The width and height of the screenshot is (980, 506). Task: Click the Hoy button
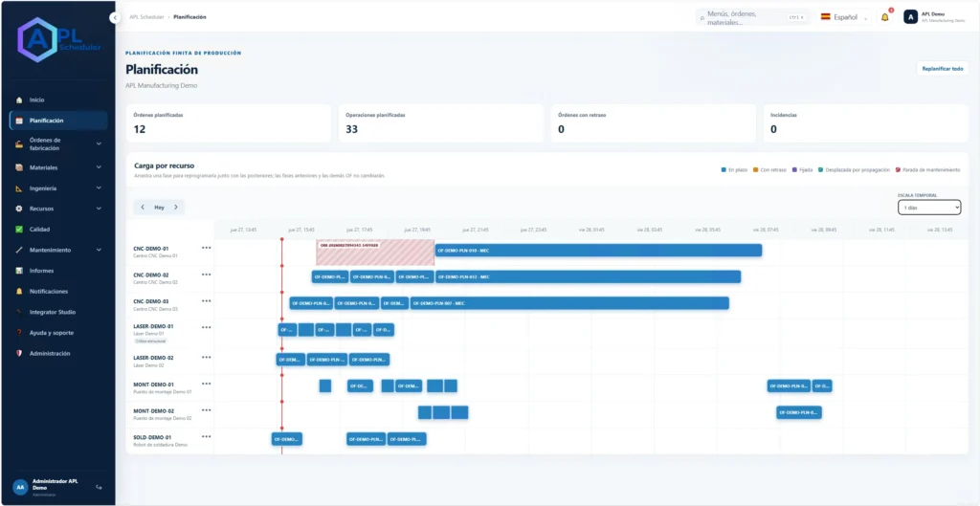pyautogui.click(x=160, y=207)
